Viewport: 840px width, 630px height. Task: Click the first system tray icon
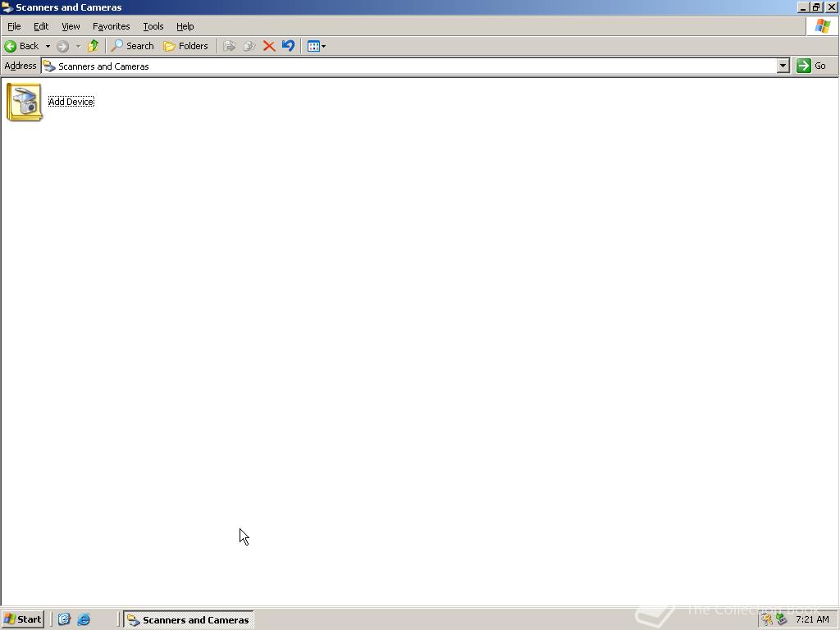point(768,620)
